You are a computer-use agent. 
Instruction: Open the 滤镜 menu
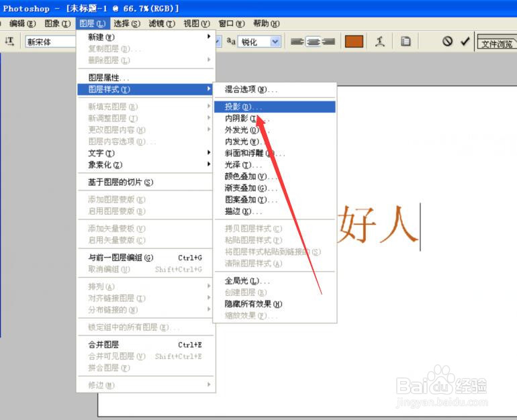pos(162,23)
